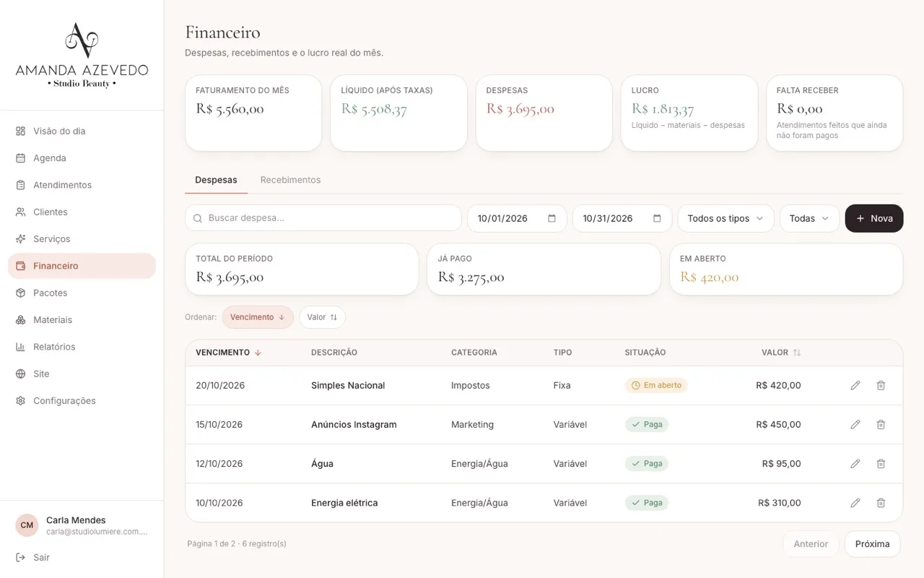Delete the Energia elétrica expense

(x=881, y=503)
